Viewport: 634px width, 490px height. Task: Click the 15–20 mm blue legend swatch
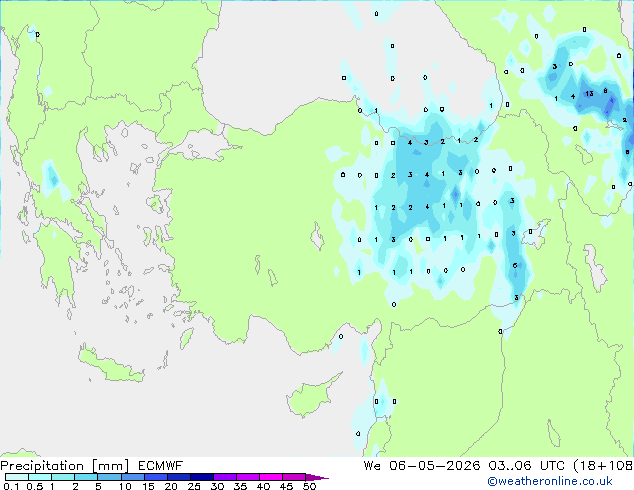155,477
